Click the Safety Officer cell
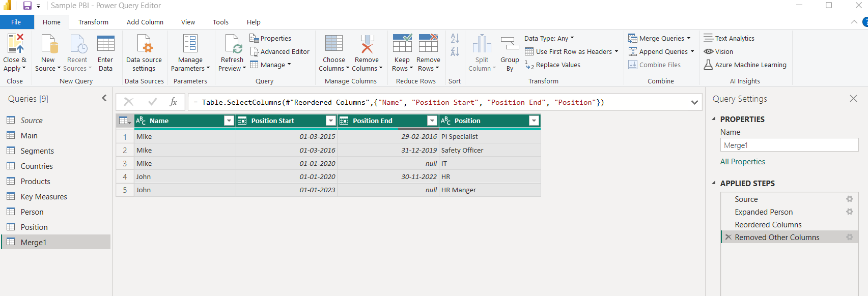 490,150
